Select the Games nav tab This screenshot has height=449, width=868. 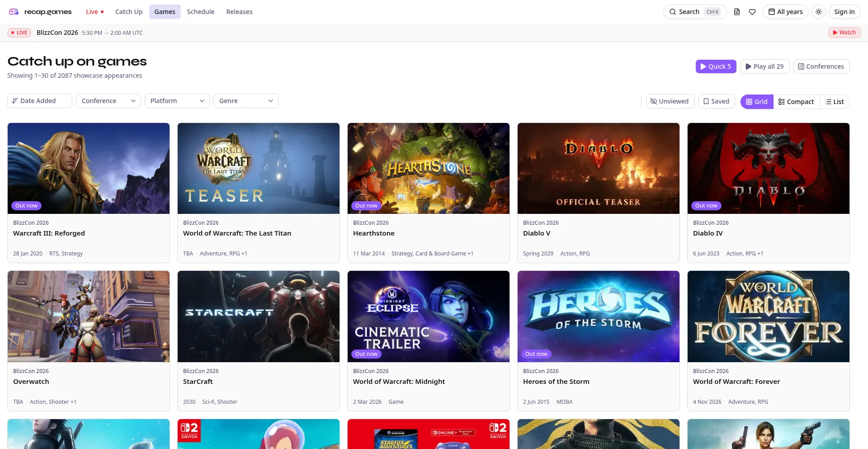tap(165, 12)
